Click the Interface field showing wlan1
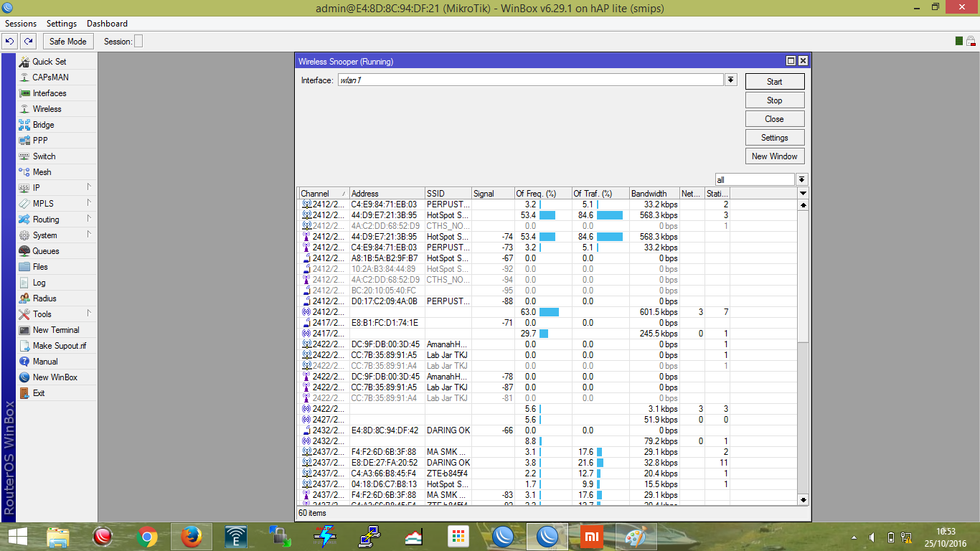 coord(530,80)
